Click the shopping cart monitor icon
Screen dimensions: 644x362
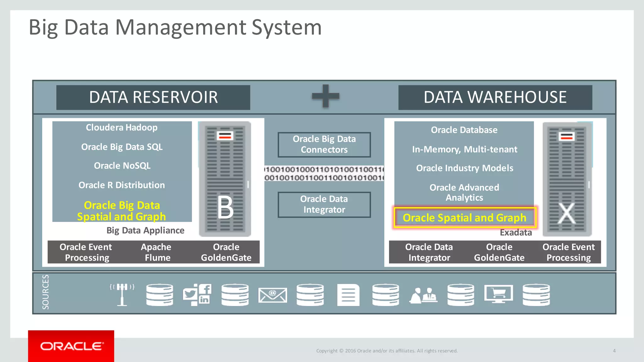point(499,294)
